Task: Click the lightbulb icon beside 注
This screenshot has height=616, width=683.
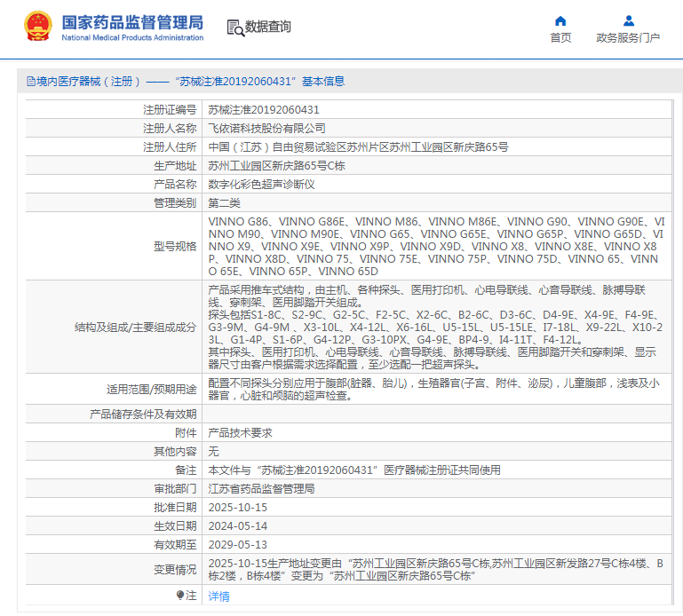Action: (x=180, y=596)
